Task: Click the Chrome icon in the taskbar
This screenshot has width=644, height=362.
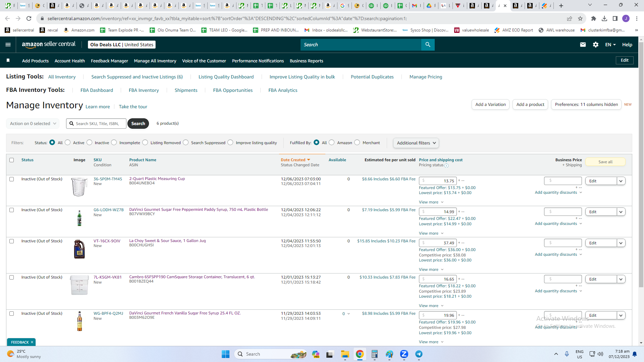Action: [x=360, y=354]
